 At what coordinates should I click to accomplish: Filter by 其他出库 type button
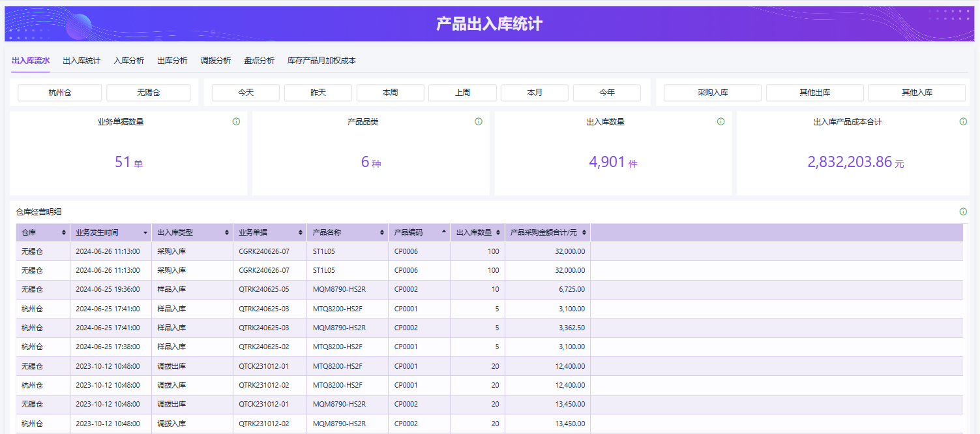[815, 93]
